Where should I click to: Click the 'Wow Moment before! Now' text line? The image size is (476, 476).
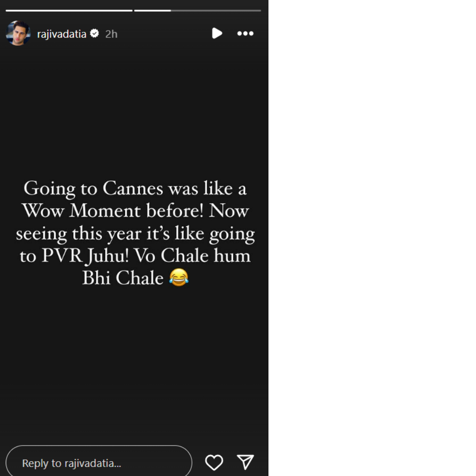(135, 211)
